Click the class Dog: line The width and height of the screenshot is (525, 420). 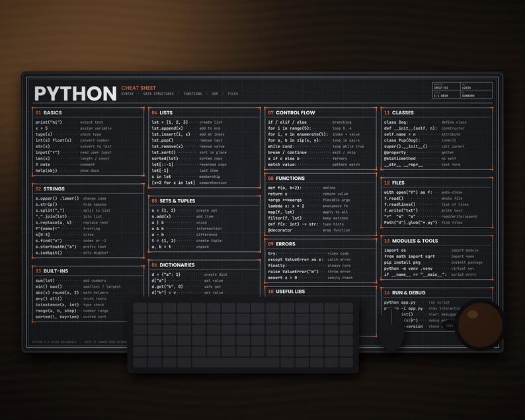pyautogui.click(x=396, y=122)
